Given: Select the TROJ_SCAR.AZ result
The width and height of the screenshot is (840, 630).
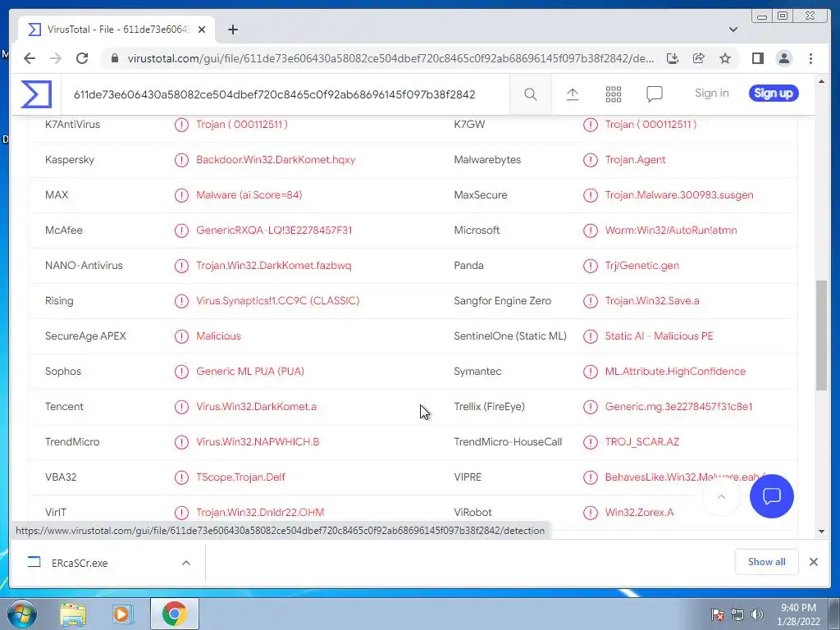Looking at the screenshot, I should tap(641, 442).
